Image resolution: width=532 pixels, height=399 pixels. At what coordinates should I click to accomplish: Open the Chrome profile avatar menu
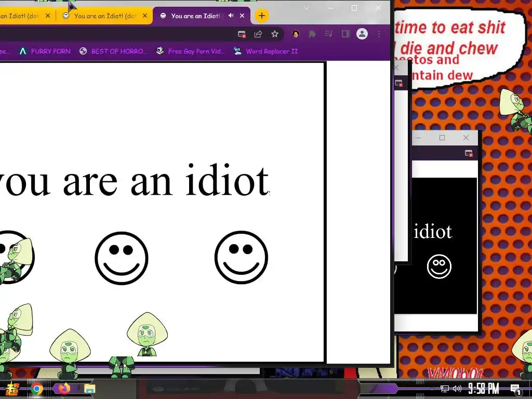click(x=362, y=34)
